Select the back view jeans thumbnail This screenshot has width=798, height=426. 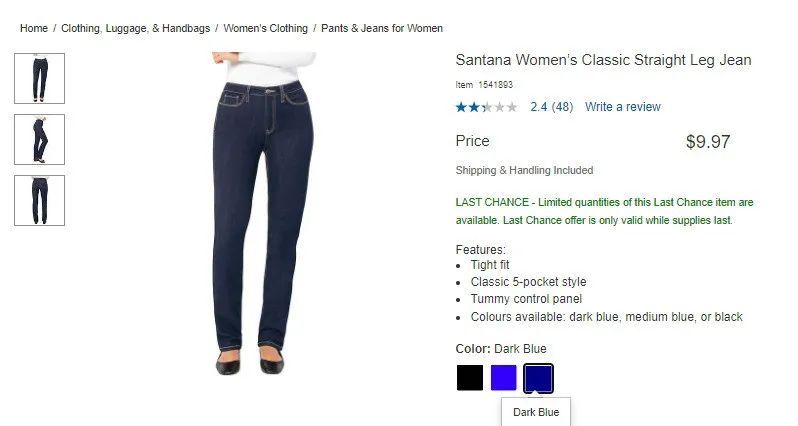[40, 201]
